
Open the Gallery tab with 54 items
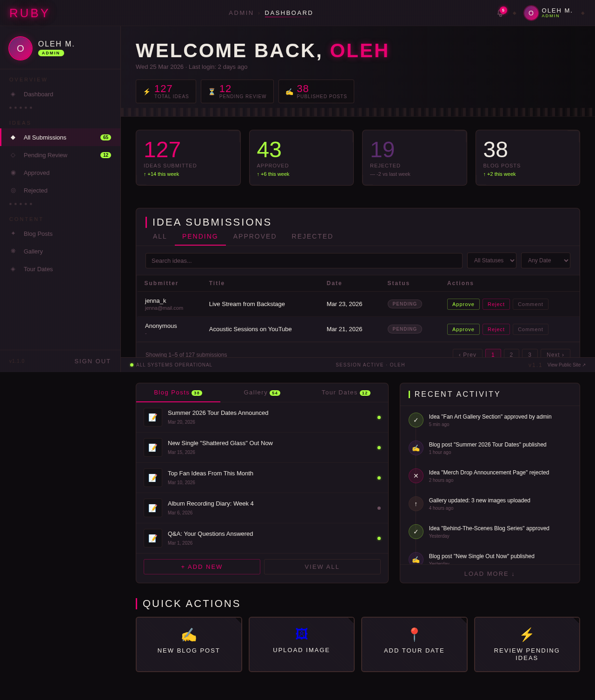click(262, 393)
